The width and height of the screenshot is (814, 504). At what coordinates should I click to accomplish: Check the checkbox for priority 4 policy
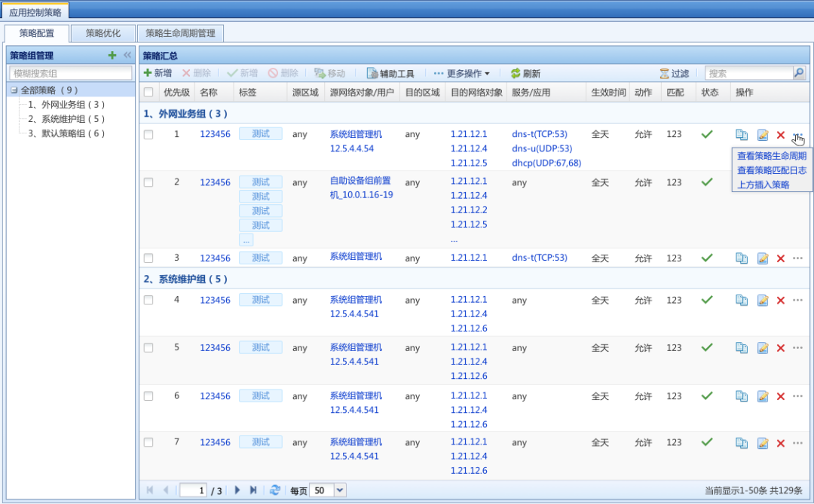[x=148, y=301]
